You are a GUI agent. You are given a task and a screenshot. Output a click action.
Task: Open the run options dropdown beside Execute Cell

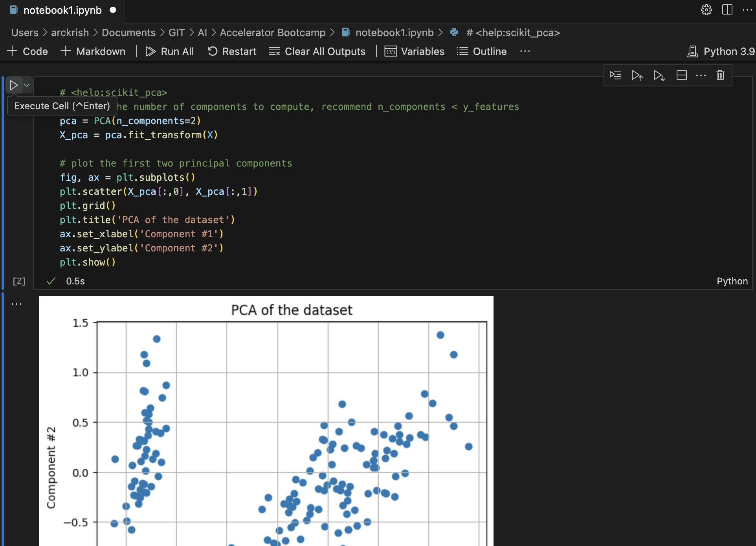27,85
